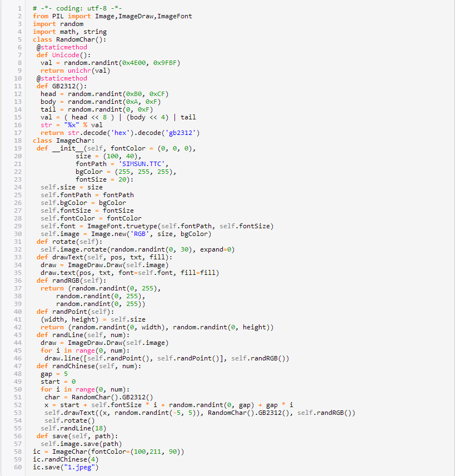Screen dimensions: 455x476
Task: Click 'ic.randChinese(4)' on line 59
Action: 66,459
